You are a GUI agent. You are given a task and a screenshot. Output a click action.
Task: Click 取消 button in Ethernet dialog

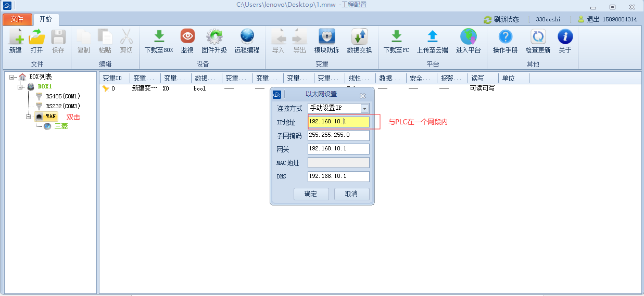tap(351, 194)
